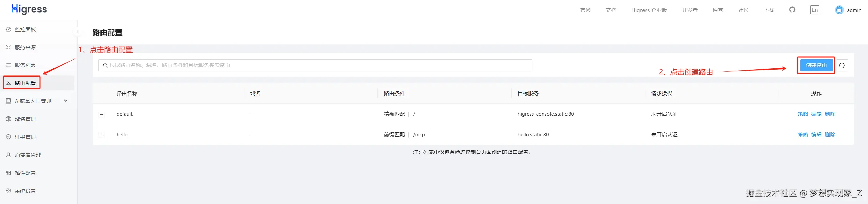Click the AI流量入口管理 sidebar icon
The image size is (868, 204).
point(9,101)
